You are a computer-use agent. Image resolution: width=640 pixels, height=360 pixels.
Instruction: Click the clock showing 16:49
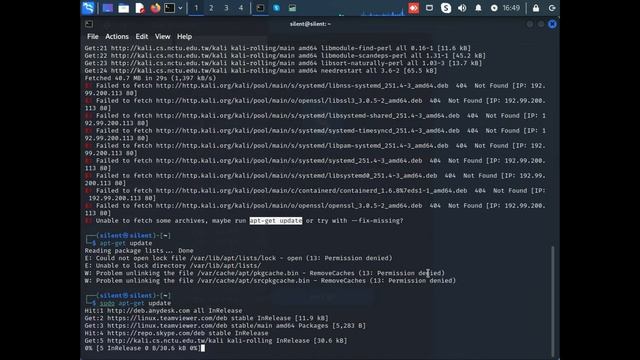tap(511, 8)
